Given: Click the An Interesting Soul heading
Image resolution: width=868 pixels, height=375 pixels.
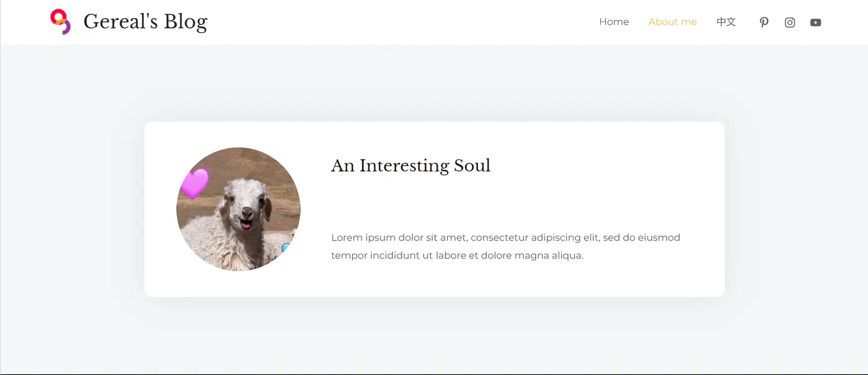Looking at the screenshot, I should click(410, 165).
